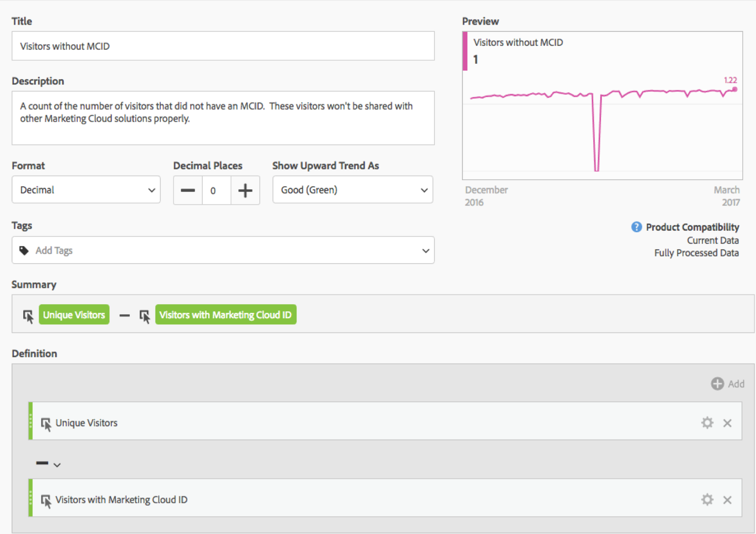Click the decimal places number field
The image size is (756, 534).
pos(216,190)
